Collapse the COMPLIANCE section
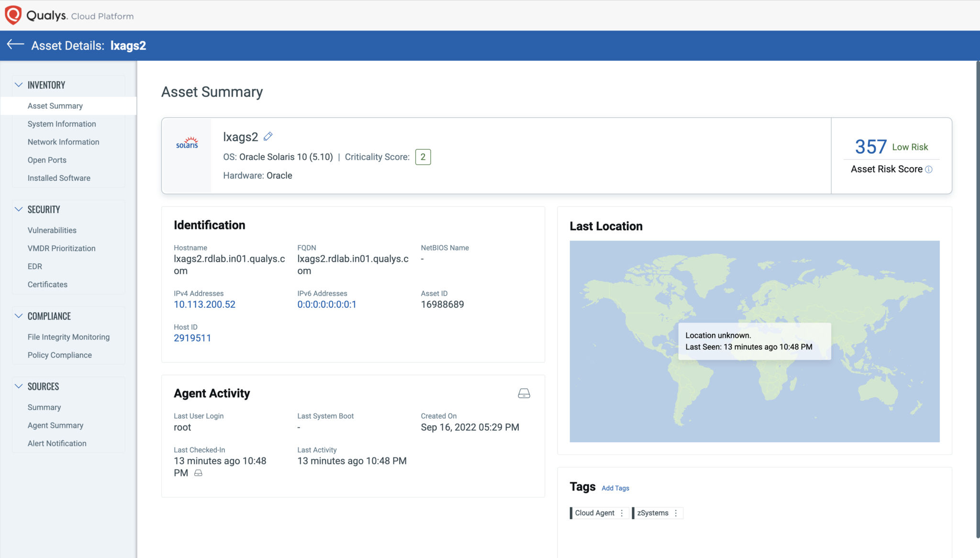 click(x=19, y=316)
